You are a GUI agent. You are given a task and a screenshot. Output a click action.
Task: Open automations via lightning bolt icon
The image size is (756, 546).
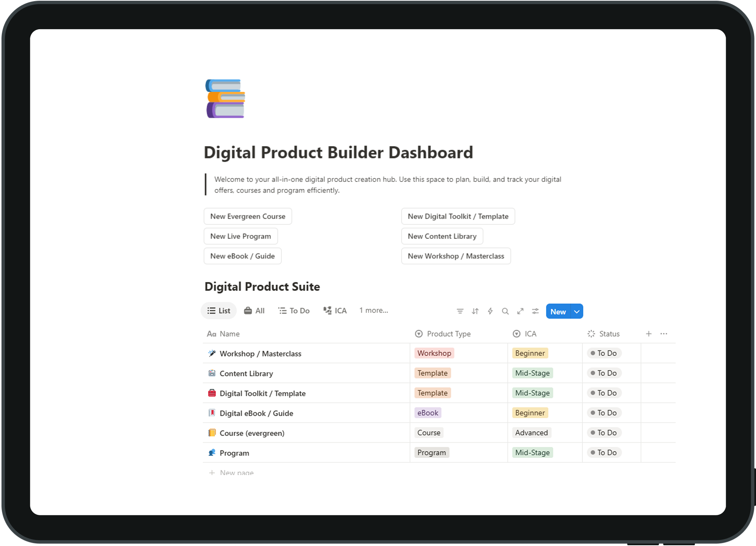tap(490, 311)
